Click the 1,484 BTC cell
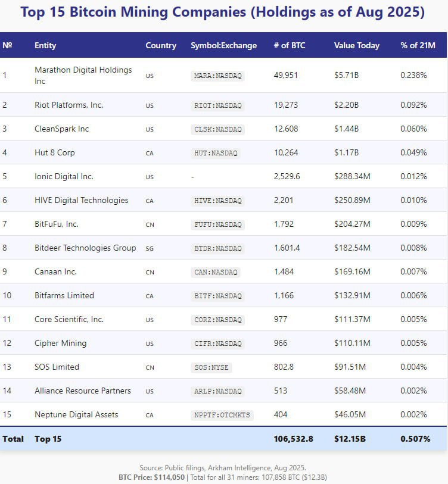This screenshot has width=448, height=484. [284, 271]
